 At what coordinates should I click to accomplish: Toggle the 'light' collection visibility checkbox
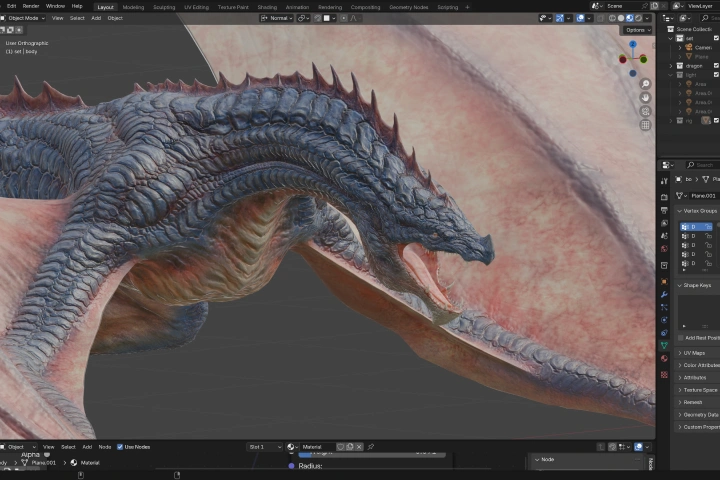click(716, 75)
